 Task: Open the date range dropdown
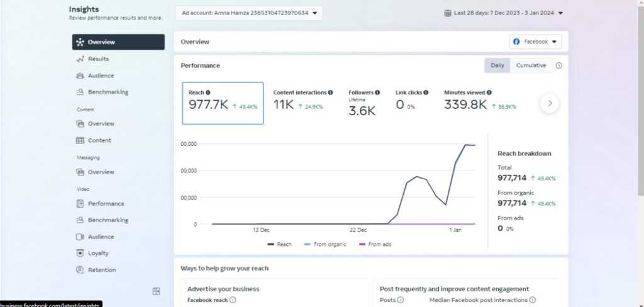point(504,13)
